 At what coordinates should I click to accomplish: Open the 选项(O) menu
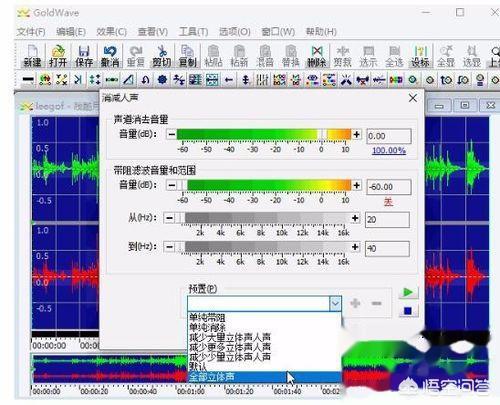pyautogui.click(x=235, y=32)
